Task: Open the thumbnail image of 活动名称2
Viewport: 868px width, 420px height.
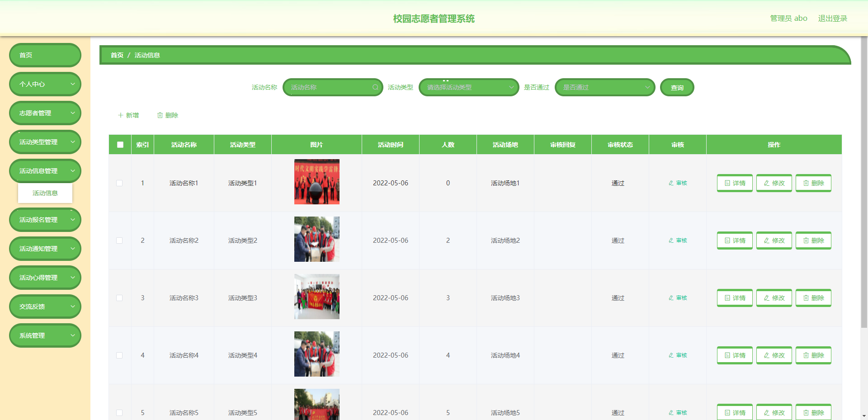Action: click(x=316, y=239)
